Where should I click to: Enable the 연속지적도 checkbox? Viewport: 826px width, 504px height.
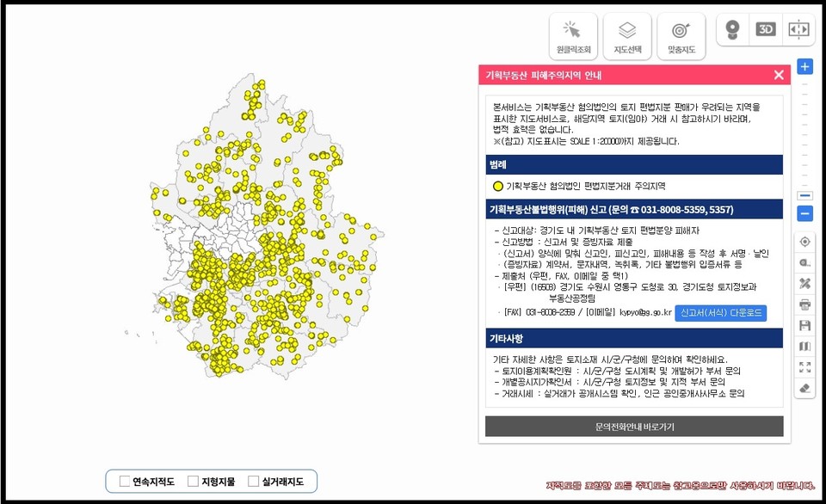(x=124, y=481)
